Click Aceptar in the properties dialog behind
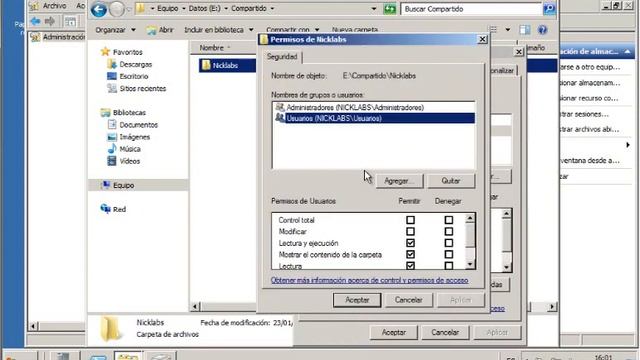Image resolution: width=640 pixels, height=360 pixels. (x=393, y=333)
